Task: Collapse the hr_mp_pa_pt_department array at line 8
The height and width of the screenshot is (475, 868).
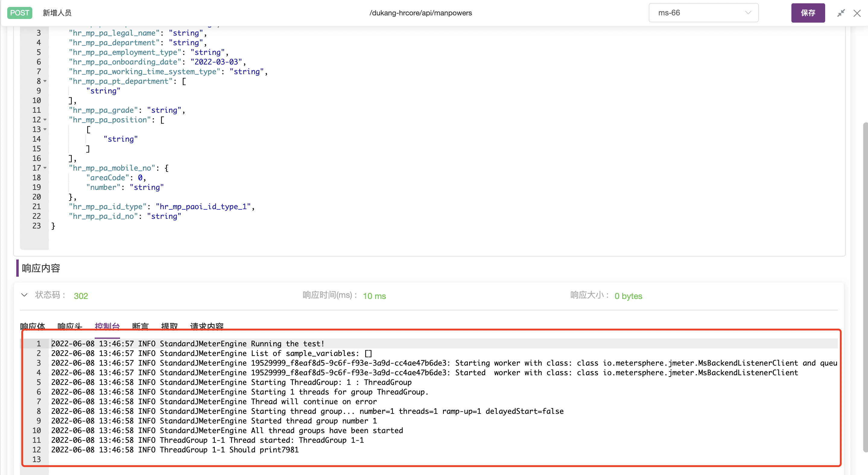Action: tap(45, 81)
